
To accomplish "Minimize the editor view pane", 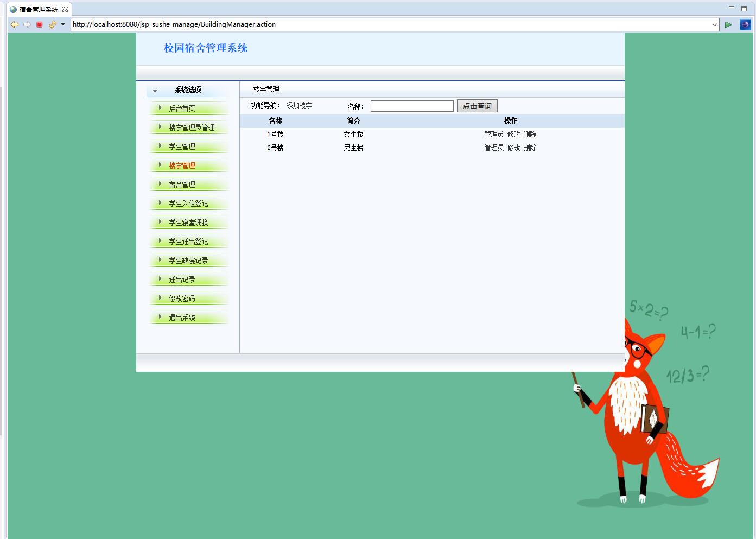I will point(732,8).
